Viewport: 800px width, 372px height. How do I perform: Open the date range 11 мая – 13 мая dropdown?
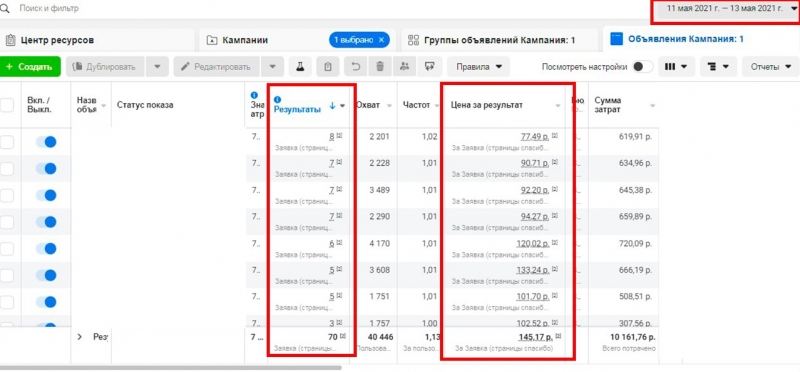(x=728, y=9)
